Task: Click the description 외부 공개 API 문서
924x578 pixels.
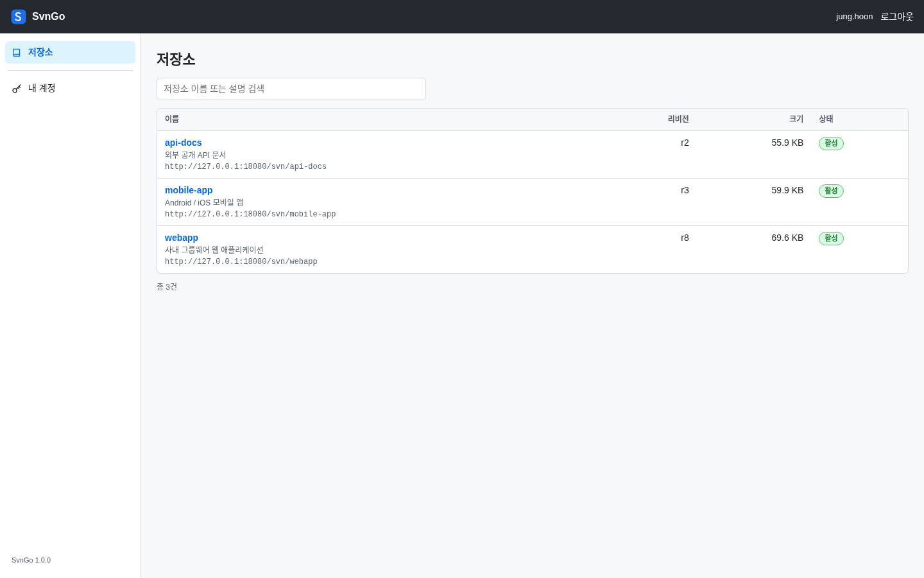Action: [196, 155]
